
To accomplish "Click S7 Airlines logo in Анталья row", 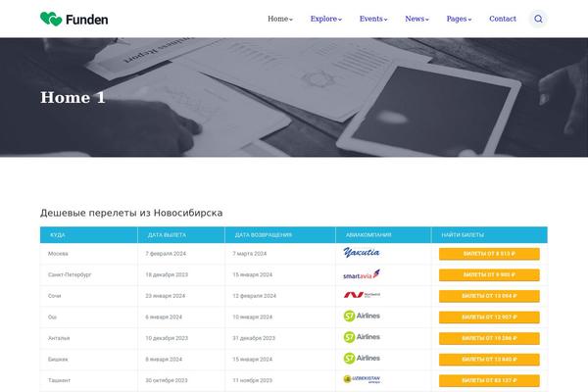I will click(x=362, y=337).
